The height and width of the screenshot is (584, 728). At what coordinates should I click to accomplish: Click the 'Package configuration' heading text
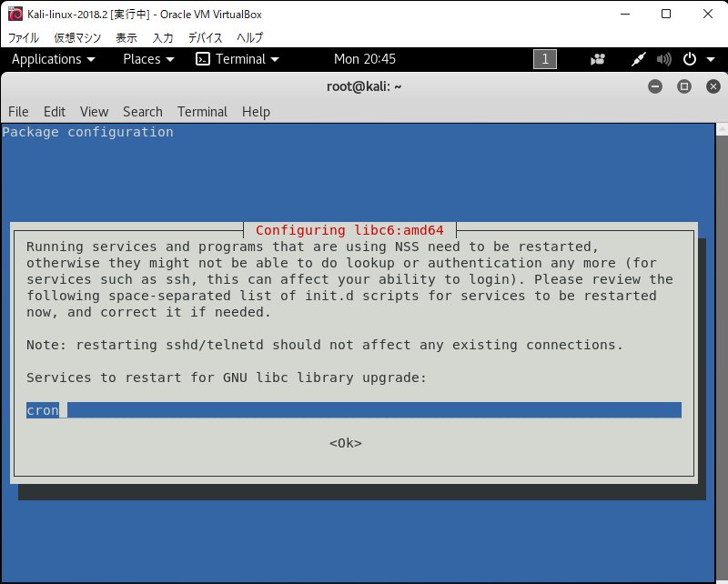[87, 132]
